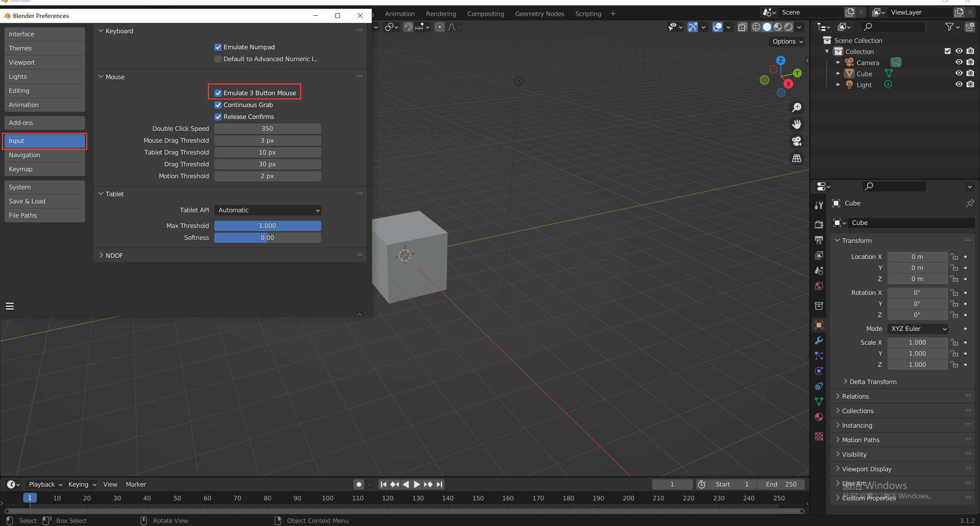Open the Object properties tab icon
The image size is (980, 526).
[x=819, y=325]
